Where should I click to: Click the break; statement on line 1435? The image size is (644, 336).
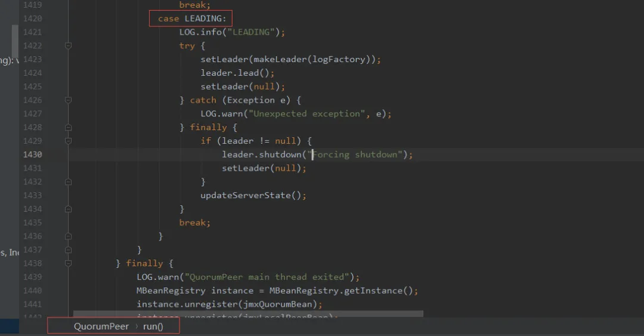click(194, 223)
